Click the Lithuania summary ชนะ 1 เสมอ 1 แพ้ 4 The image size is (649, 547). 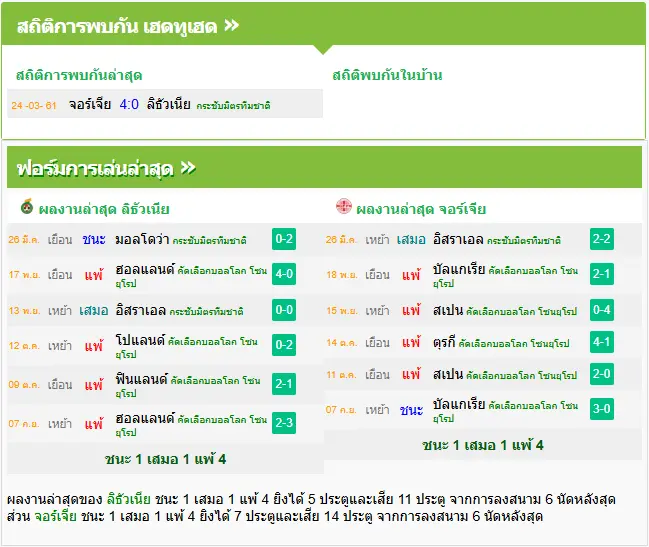coord(165,459)
